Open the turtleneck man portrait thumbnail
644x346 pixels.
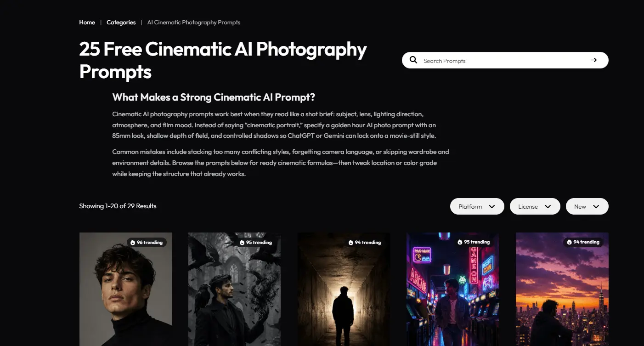tap(125, 289)
